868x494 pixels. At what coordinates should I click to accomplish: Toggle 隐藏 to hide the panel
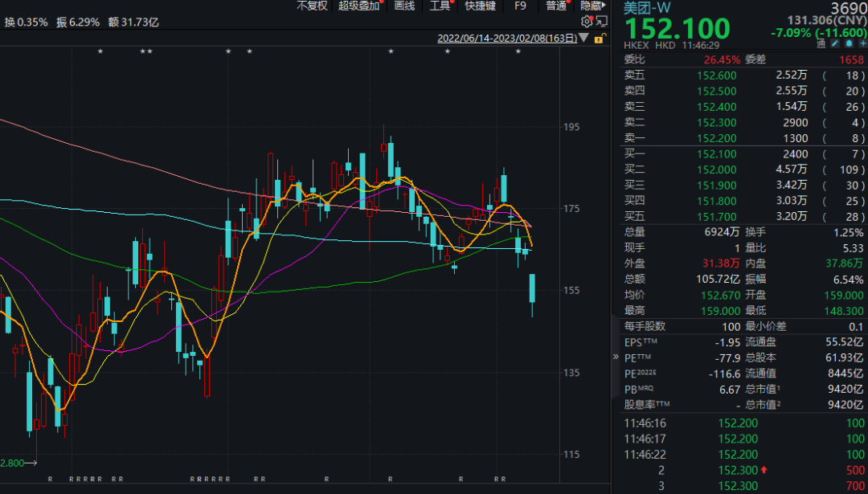pos(592,6)
